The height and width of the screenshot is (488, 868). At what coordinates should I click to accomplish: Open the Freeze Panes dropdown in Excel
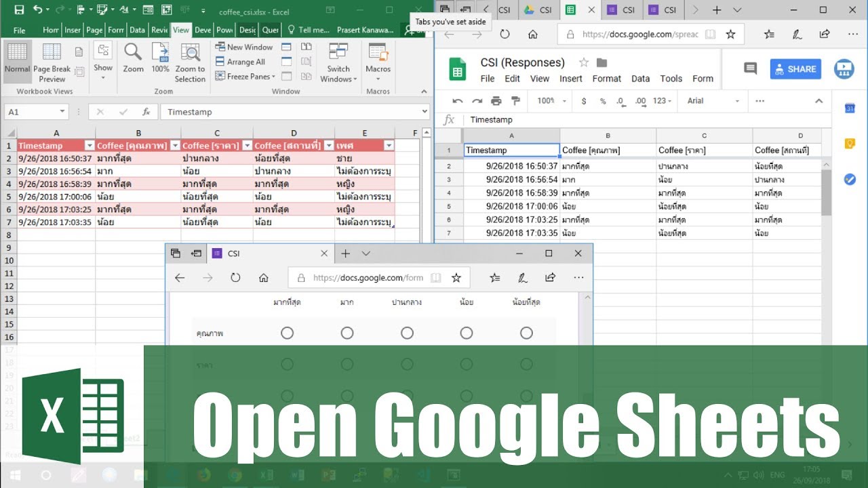tap(245, 77)
